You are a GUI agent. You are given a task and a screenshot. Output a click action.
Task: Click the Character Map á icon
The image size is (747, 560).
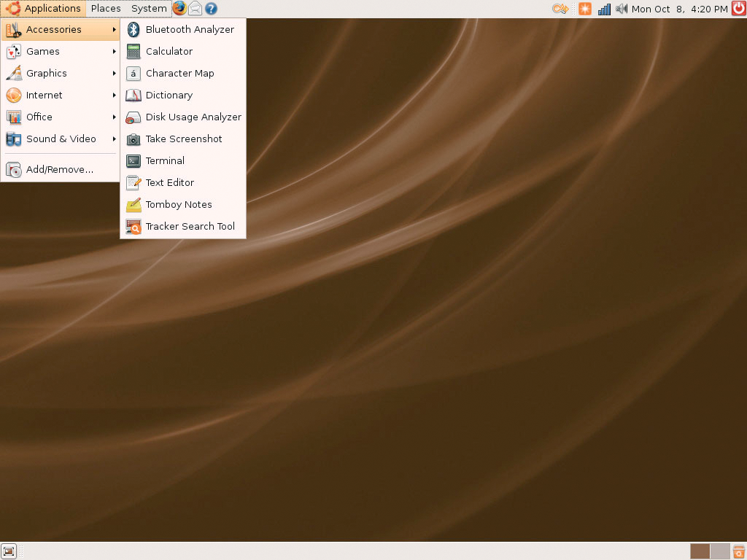(133, 74)
